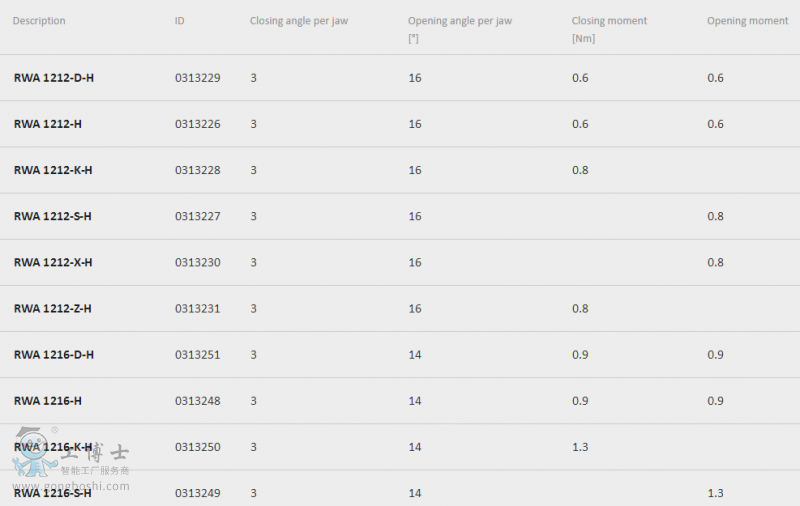Image resolution: width=800 pixels, height=506 pixels.
Task: Open the RWA 1212-K-H product entry
Action: point(53,170)
